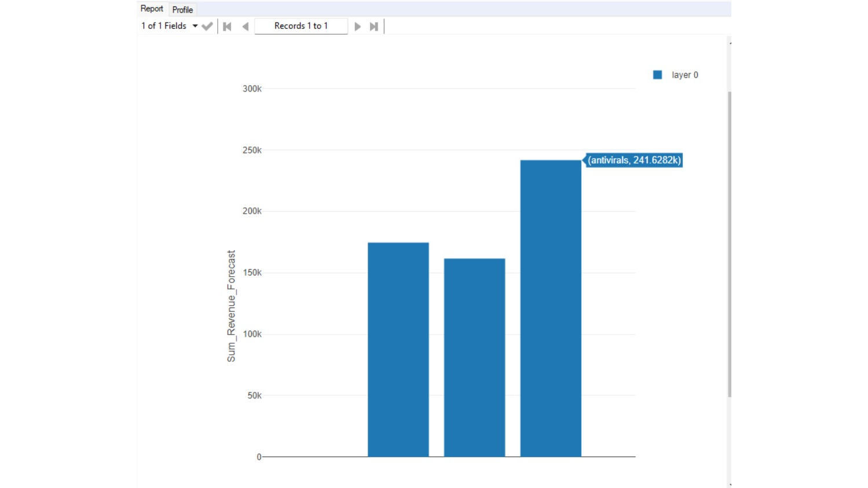Advance to the next records page
868x488 pixels.
pyautogui.click(x=357, y=27)
